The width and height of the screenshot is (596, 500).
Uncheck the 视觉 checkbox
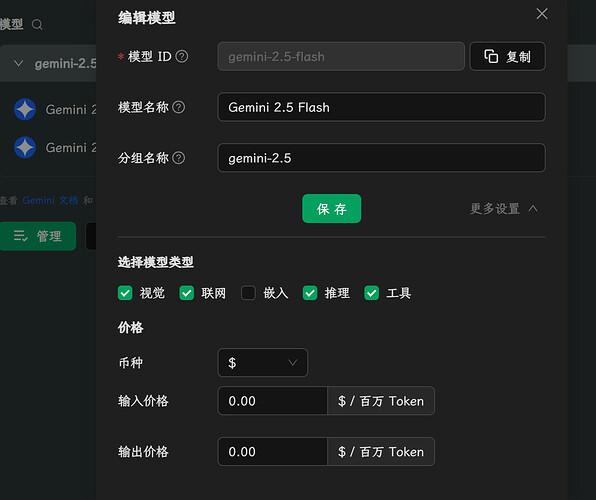point(125,293)
